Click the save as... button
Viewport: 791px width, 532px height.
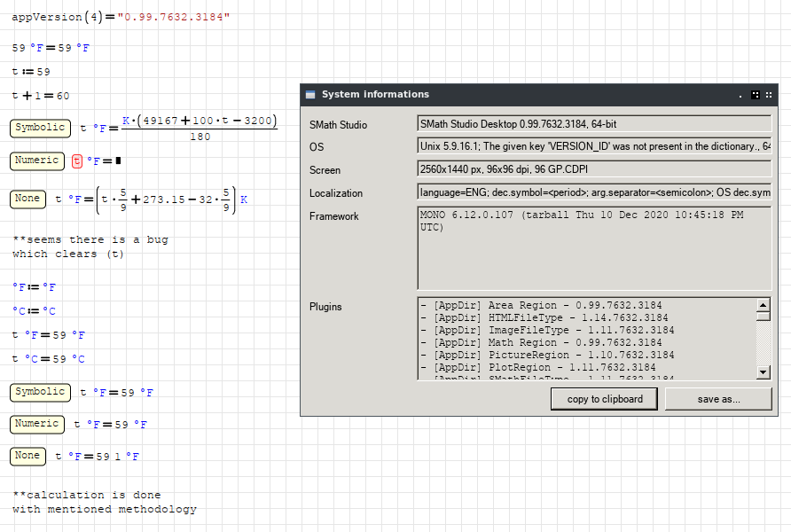(x=718, y=399)
